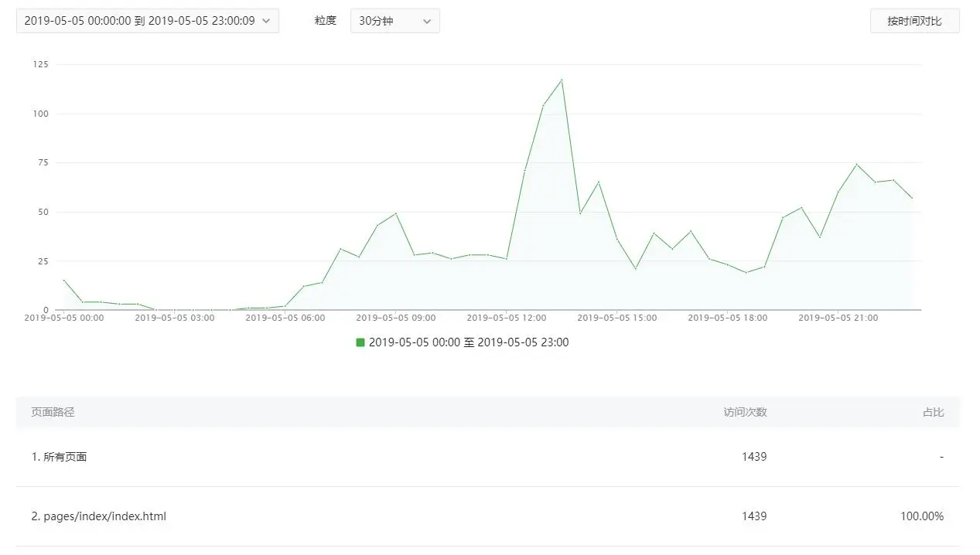Click the x-axis label 2019-05-05 06:00
This screenshot has height=555, width=980.
pos(285,318)
